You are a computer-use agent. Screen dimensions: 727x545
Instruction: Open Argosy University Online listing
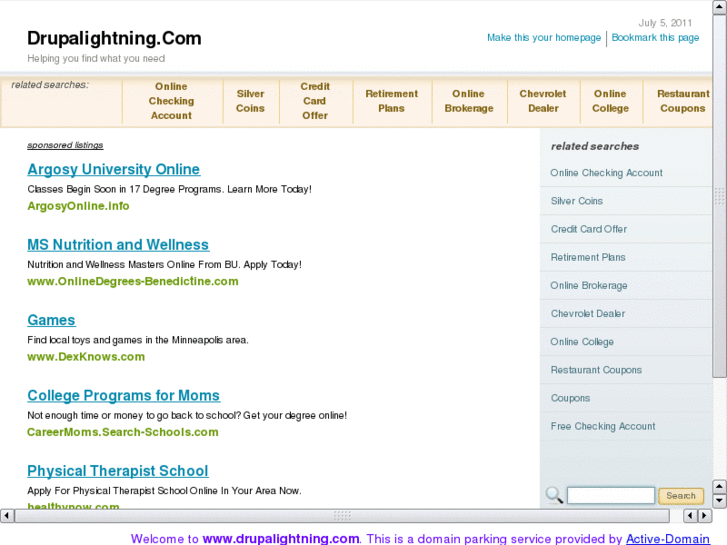click(114, 169)
